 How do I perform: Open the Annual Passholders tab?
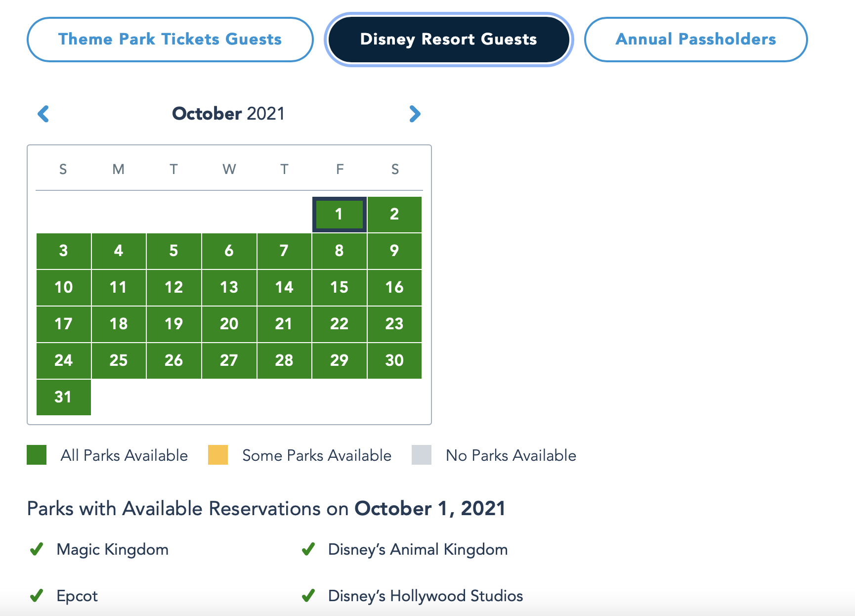tap(695, 40)
